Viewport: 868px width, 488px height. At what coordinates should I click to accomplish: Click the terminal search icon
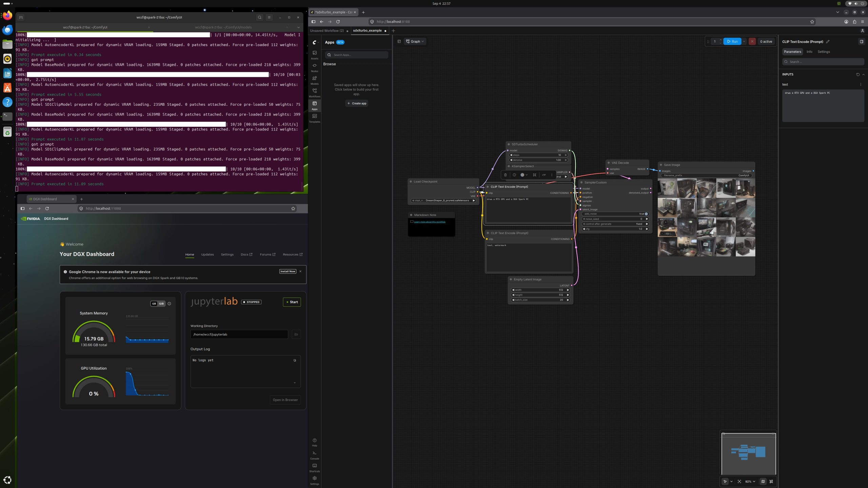[x=260, y=17]
